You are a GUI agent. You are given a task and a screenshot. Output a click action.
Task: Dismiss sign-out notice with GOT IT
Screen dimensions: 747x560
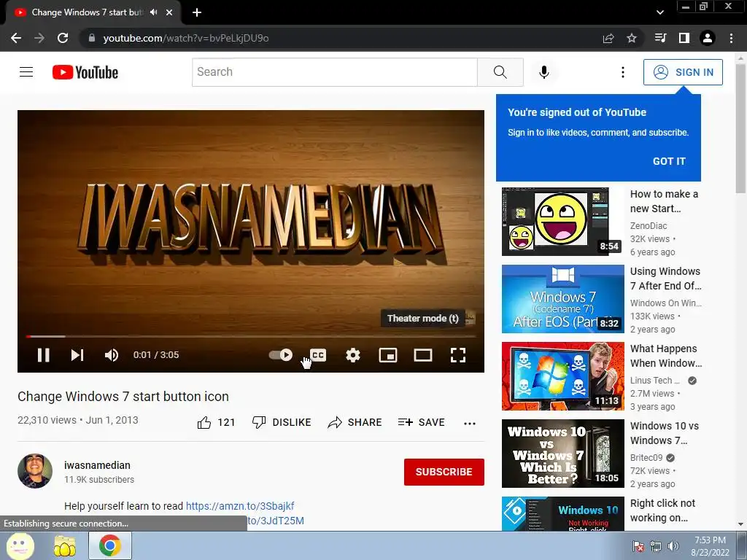click(x=669, y=161)
